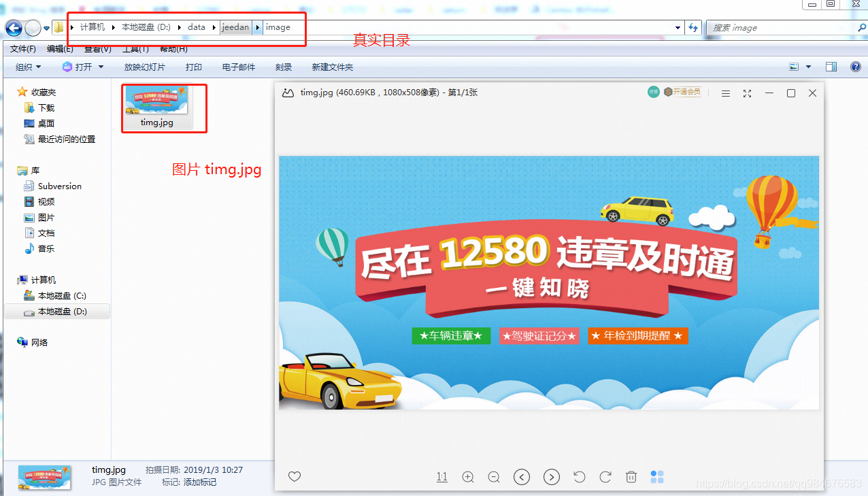Click the round avatar icon in viewer title
868x496 pixels.
pyautogui.click(x=654, y=92)
